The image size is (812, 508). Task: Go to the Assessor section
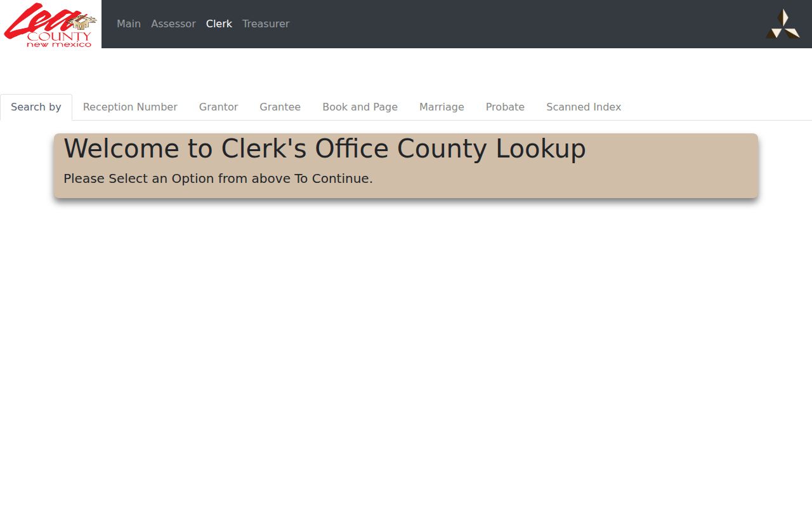click(x=173, y=24)
